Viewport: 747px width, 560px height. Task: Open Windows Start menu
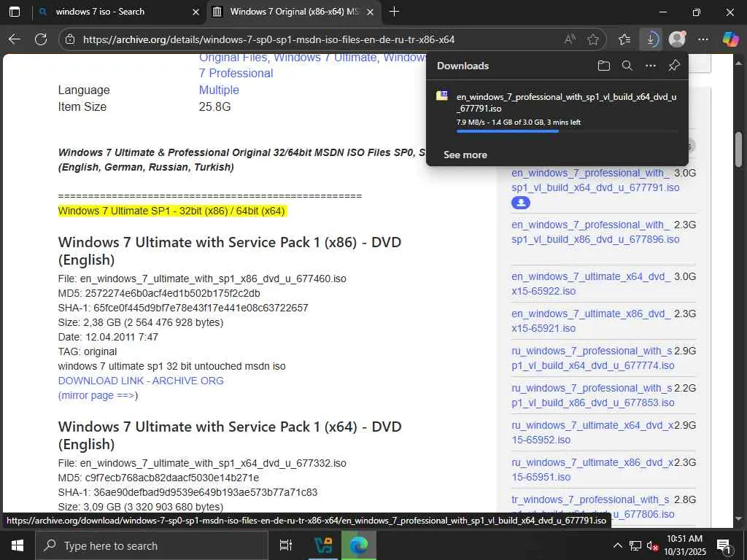tap(18, 545)
